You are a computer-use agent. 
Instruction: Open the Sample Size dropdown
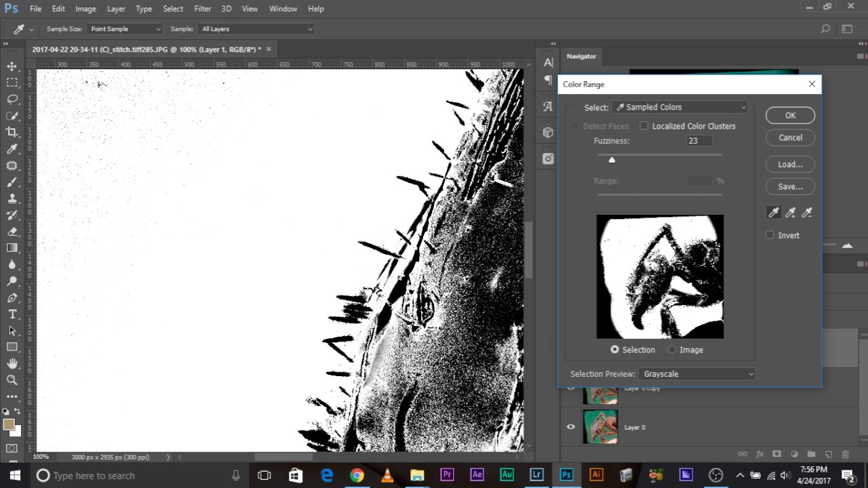coord(125,29)
